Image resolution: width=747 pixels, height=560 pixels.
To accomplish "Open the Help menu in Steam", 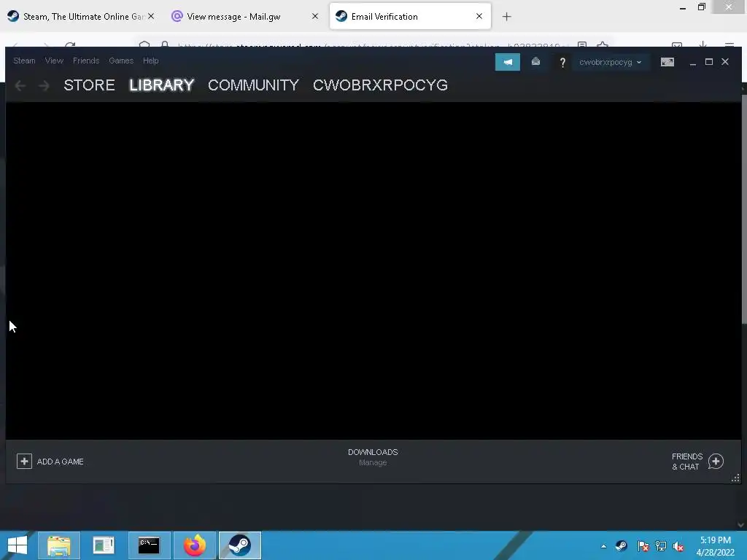I will pyautogui.click(x=150, y=61).
